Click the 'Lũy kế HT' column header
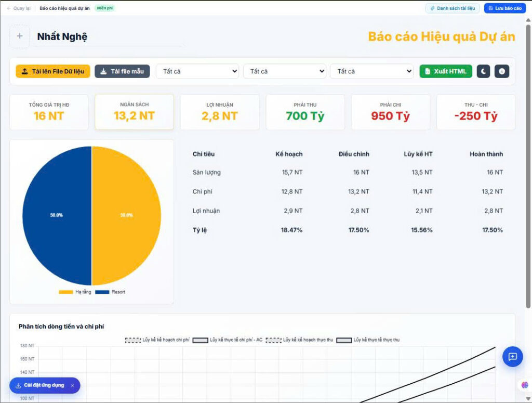The image size is (532, 403). coord(418,154)
